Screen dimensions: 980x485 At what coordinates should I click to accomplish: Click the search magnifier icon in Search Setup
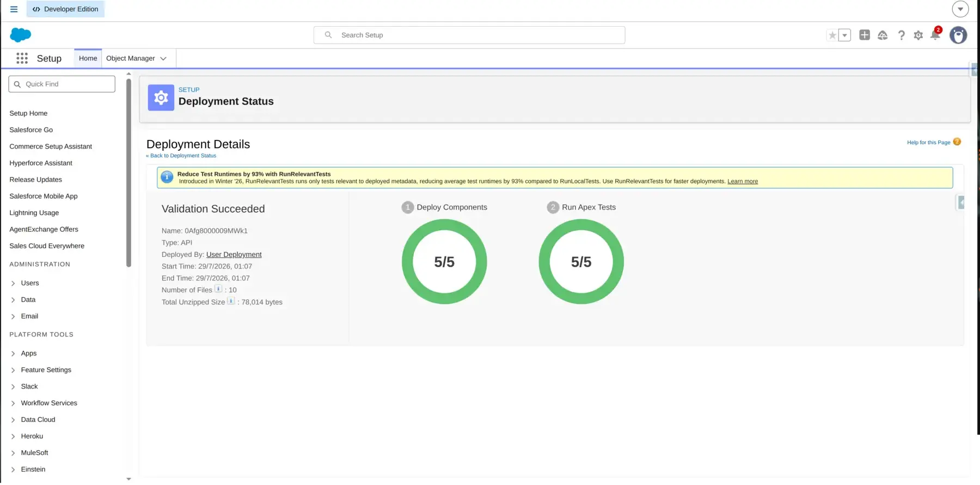pos(328,35)
